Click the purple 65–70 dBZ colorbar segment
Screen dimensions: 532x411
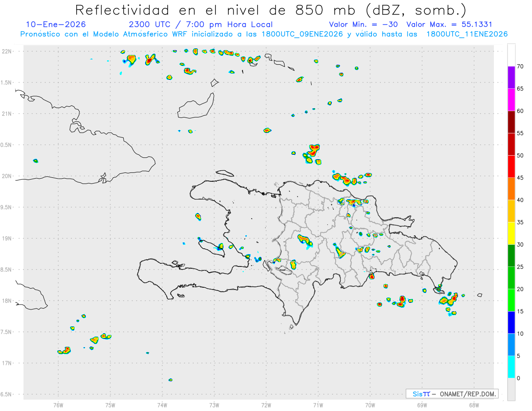coord(511,77)
